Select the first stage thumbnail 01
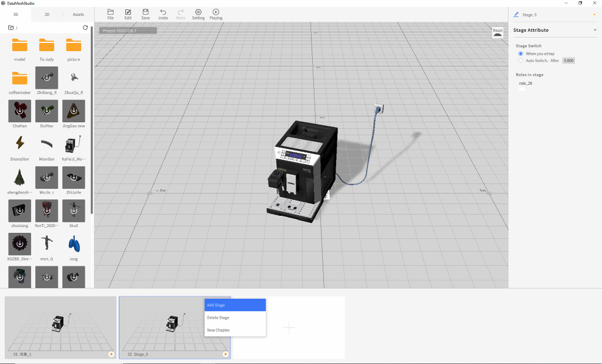 (x=61, y=328)
